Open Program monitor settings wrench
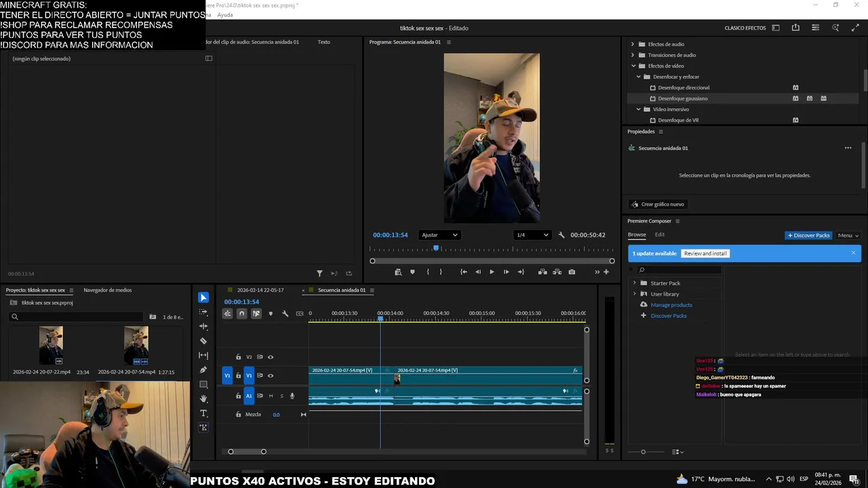 561,235
